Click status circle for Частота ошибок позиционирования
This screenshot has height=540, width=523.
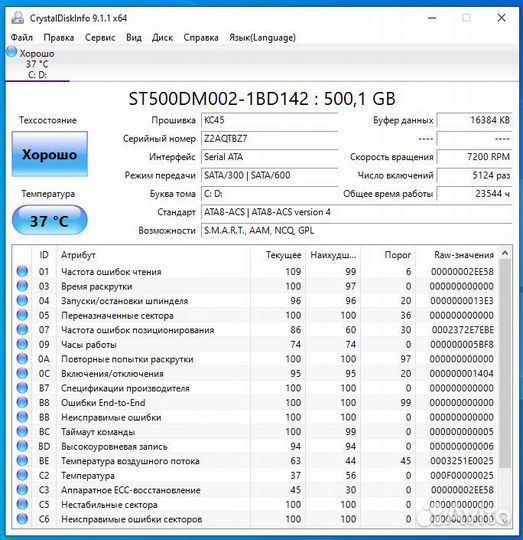[x=22, y=330]
